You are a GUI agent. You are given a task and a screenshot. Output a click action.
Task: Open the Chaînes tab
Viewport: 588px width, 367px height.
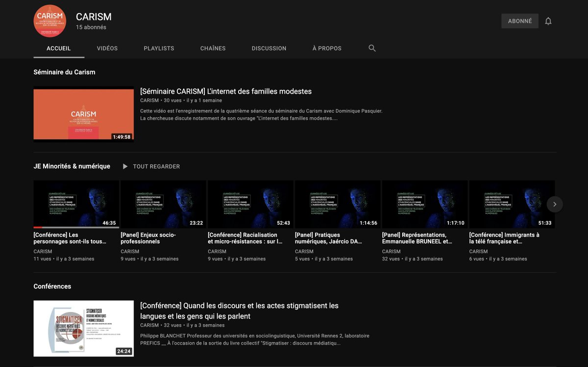coord(213,48)
